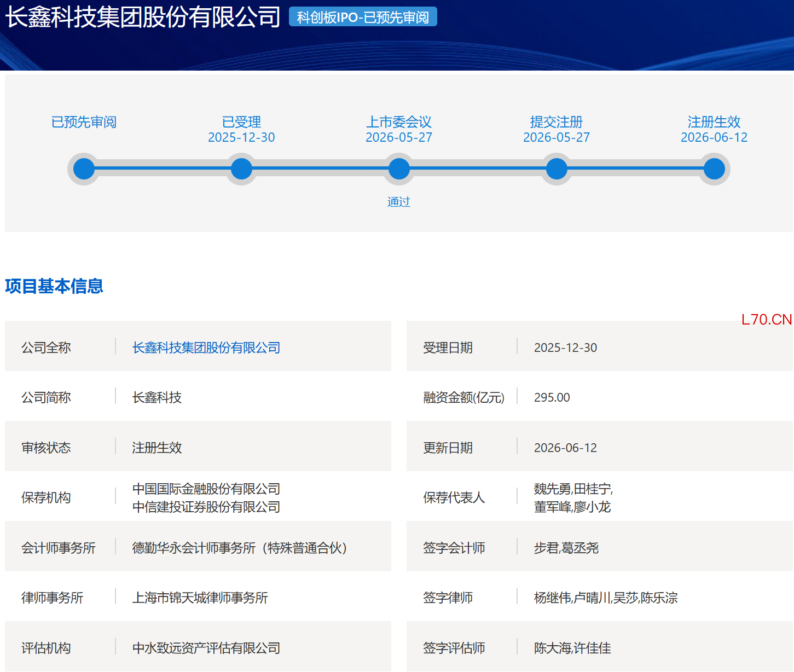The height and width of the screenshot is (672, 794).
Task: Click the 签字律师 field label
Action: click(x=448, y=598)
